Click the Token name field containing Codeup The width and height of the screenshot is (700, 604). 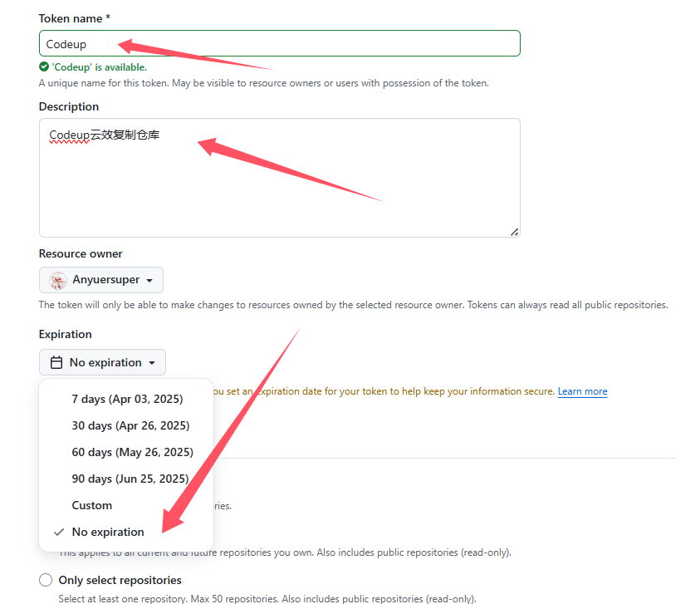point(280,43)
